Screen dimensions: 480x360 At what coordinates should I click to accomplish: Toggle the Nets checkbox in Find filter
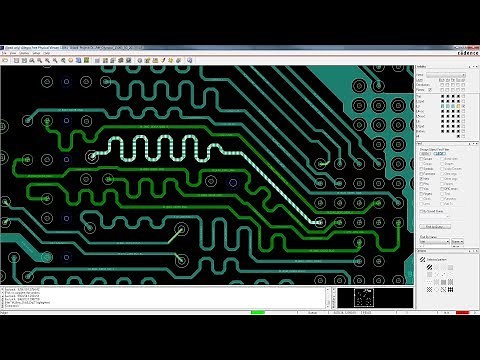pyautogui.click(x=421, y=179)
